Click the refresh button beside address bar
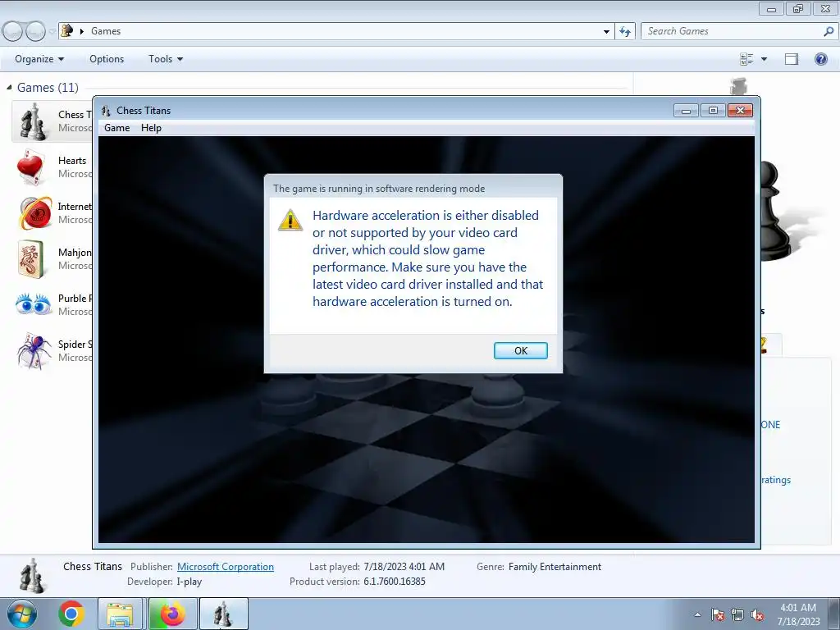Screen dimensions: 840x630 [624, 31]
